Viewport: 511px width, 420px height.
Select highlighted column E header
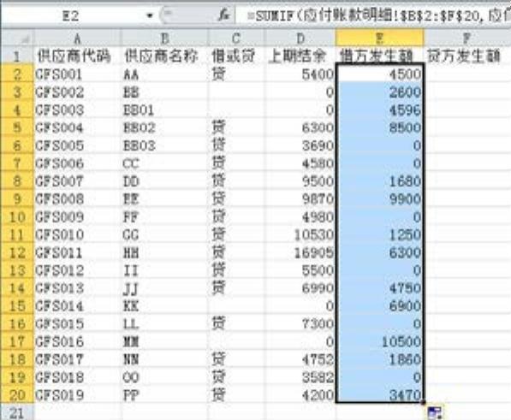coord(380,38)
